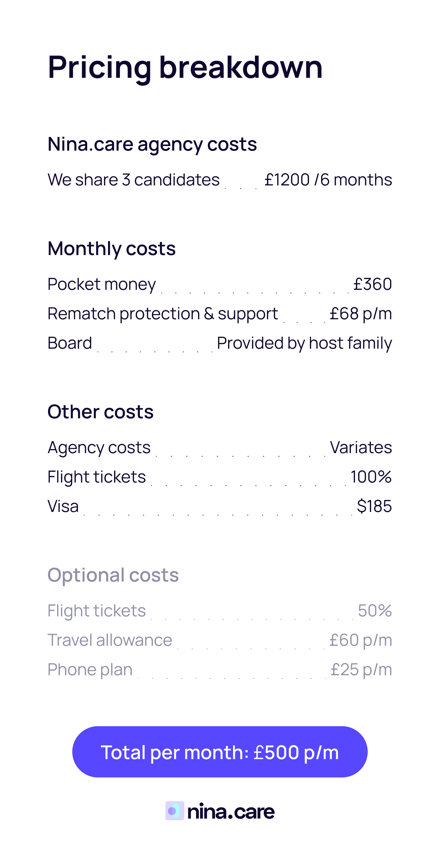440x868 pixels.
Task: Click Provided by host family text
Action: (x=304, y=343)
